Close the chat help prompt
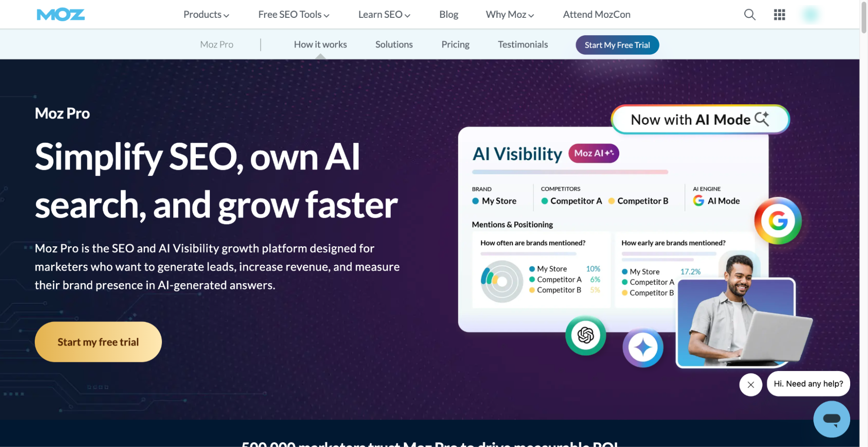Image resolution: width=868 pixels, height=447 pixels. (751, 385)
